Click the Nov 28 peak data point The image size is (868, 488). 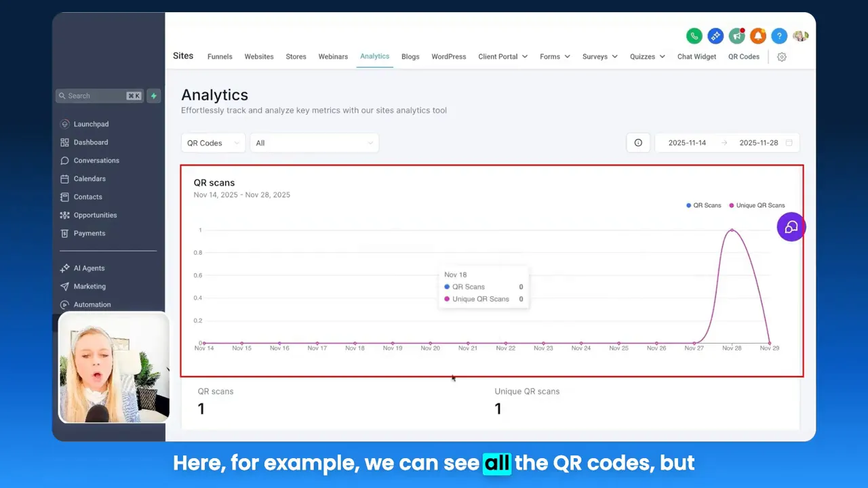click(732, 230)
